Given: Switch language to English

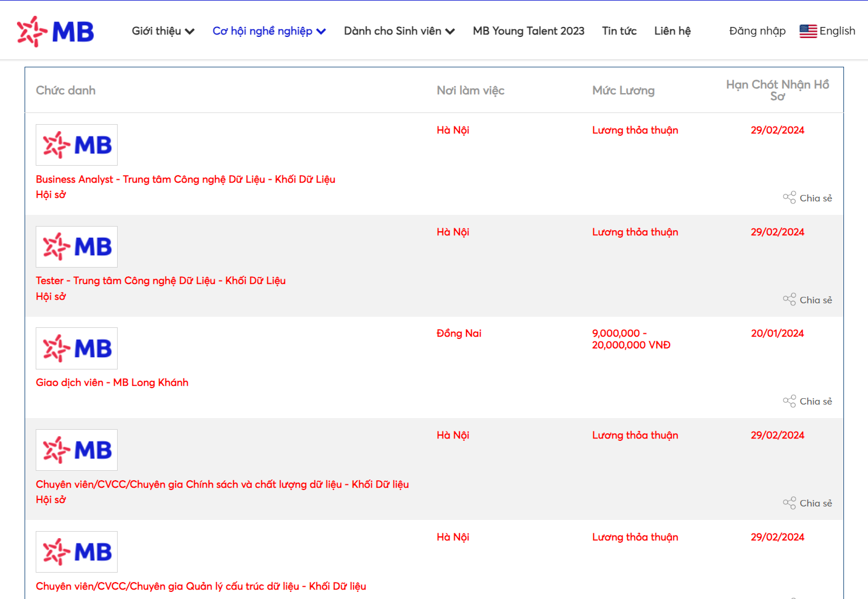Looking at the screenshot, I should [837, 31].
